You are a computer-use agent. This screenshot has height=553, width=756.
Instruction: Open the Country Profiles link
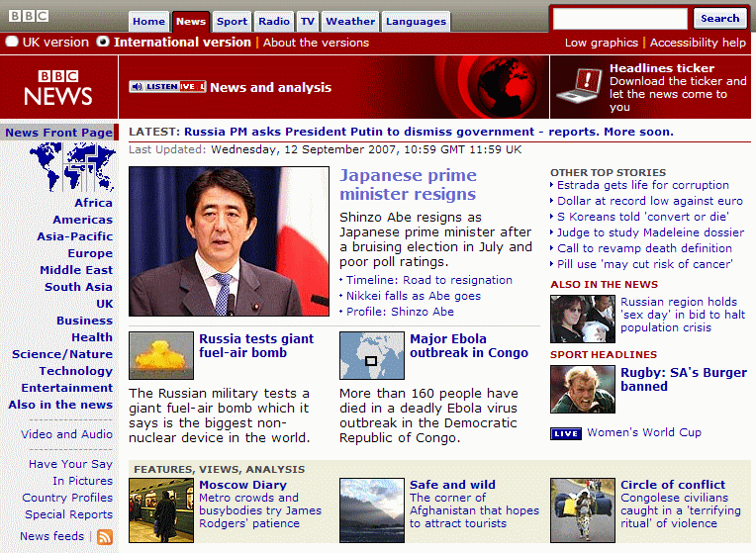tap(67, 498)
